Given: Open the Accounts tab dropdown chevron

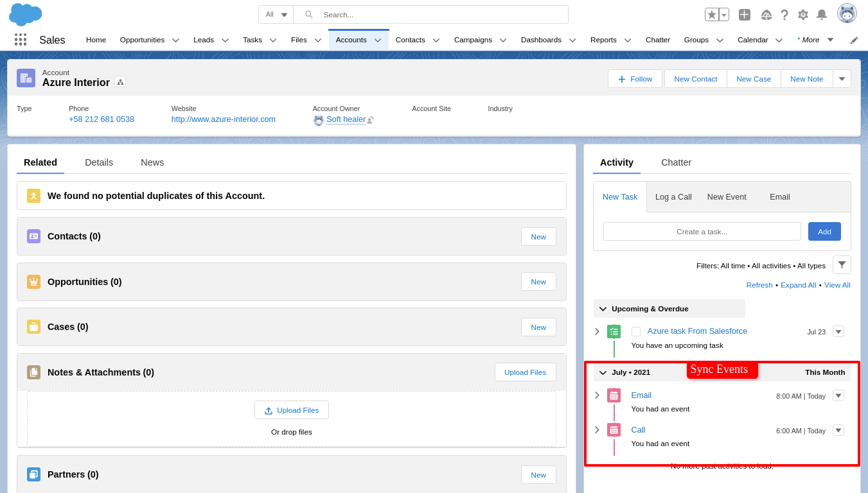Looking at the screenshot, I should [378, 40].
